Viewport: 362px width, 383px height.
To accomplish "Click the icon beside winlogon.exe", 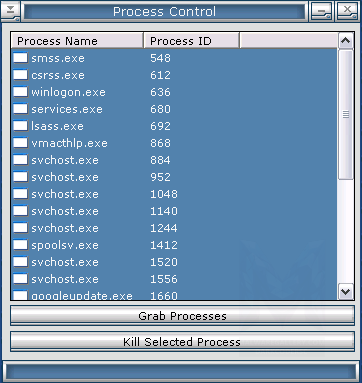I will tap(20, 92).
